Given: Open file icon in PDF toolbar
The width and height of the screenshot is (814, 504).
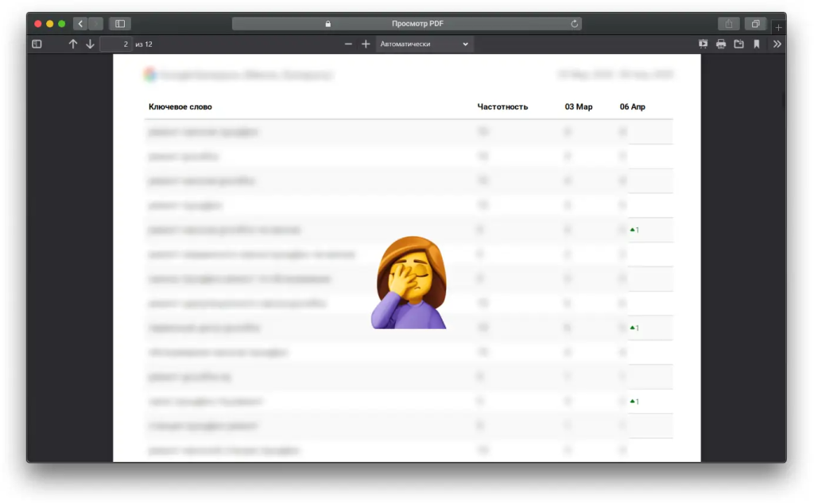Looking at the screenshot, I should (x=738, y=45).
